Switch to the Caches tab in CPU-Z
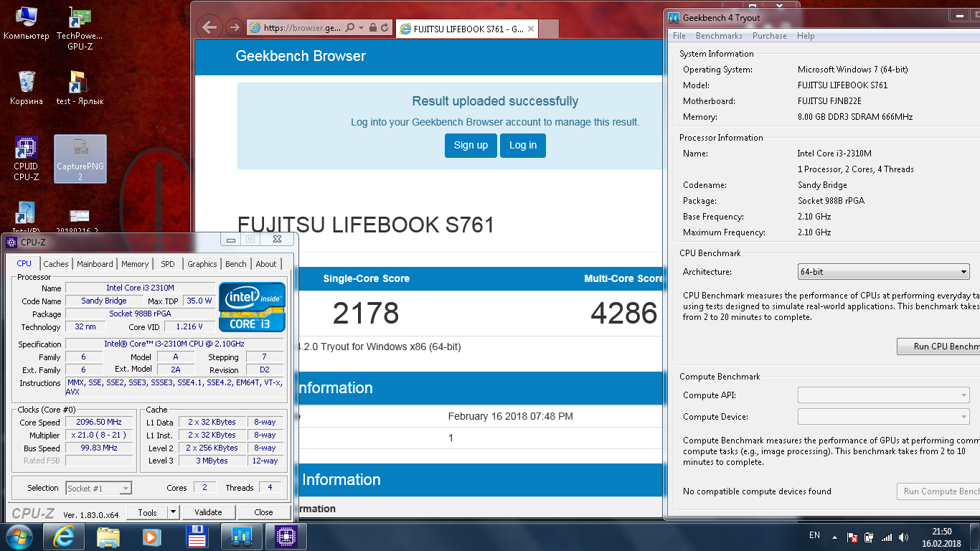Viewport: 980px width, 551px height. (56, 264)
